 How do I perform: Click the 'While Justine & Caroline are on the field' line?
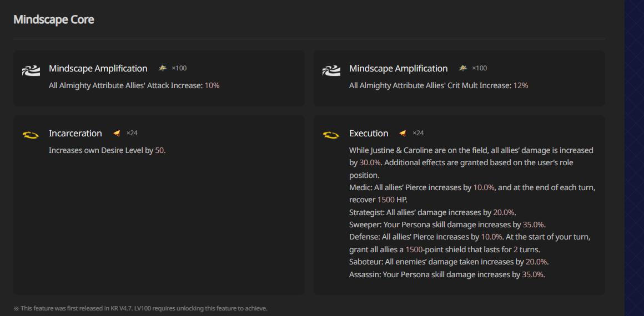(471, 151)
